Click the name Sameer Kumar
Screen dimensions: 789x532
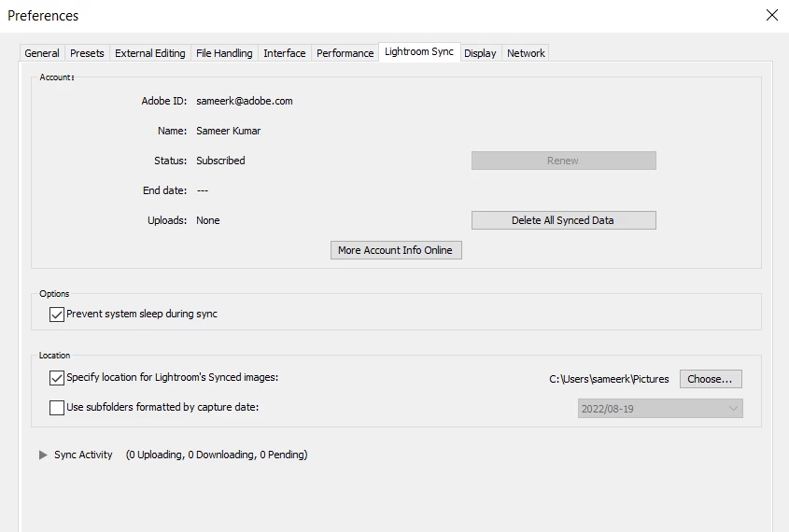pyautogui.click(x=229, y=131)
